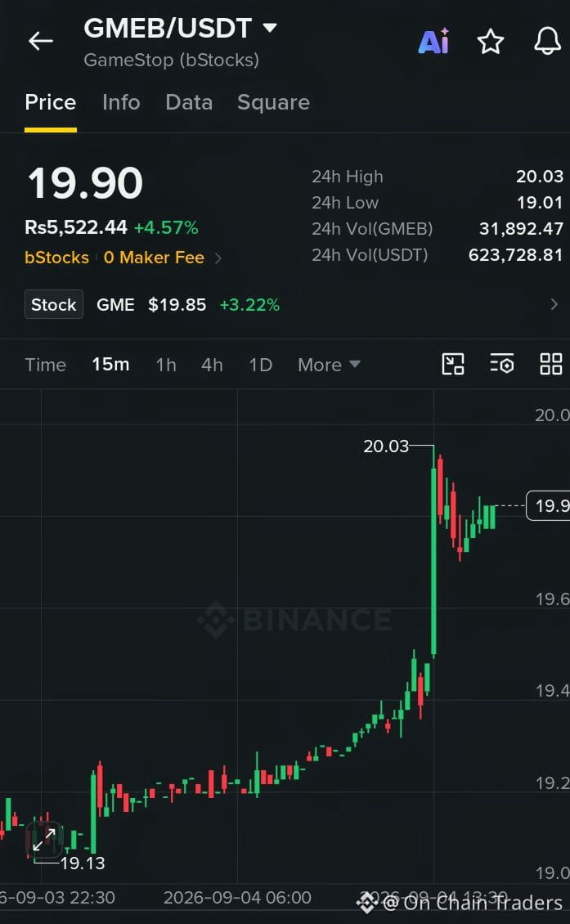Switch to the Square tab

(273, 102)
